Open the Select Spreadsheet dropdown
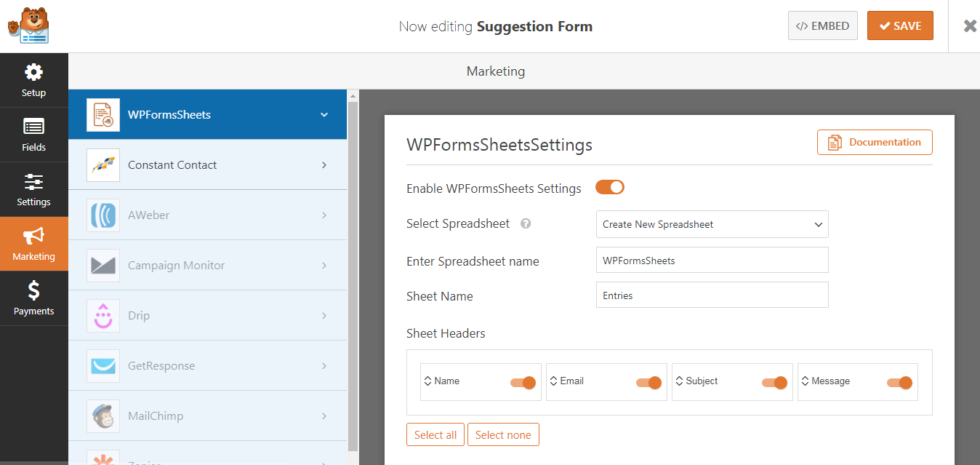The height and width of the screenshot is (465, 980). pyautogui.click(x=712, y=224)
